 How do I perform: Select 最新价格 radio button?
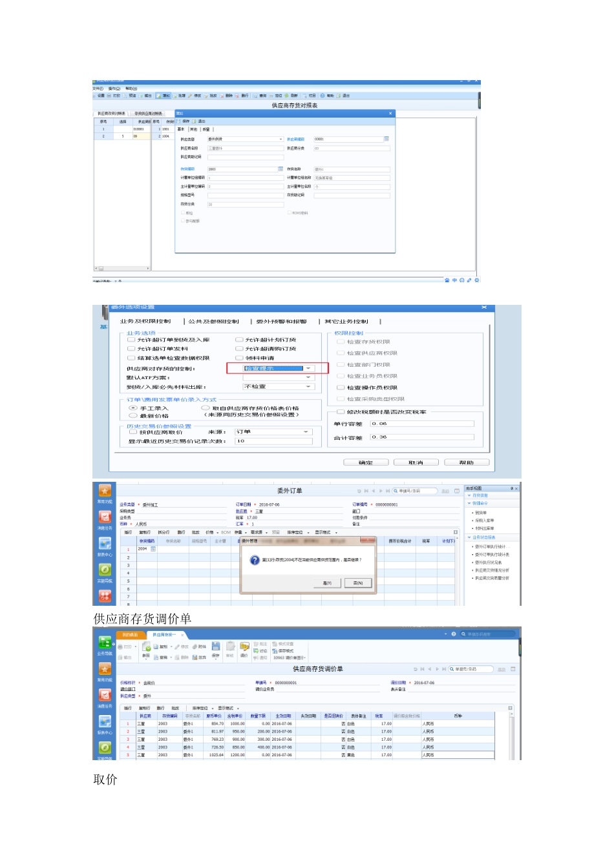click(x=133, y=416)
